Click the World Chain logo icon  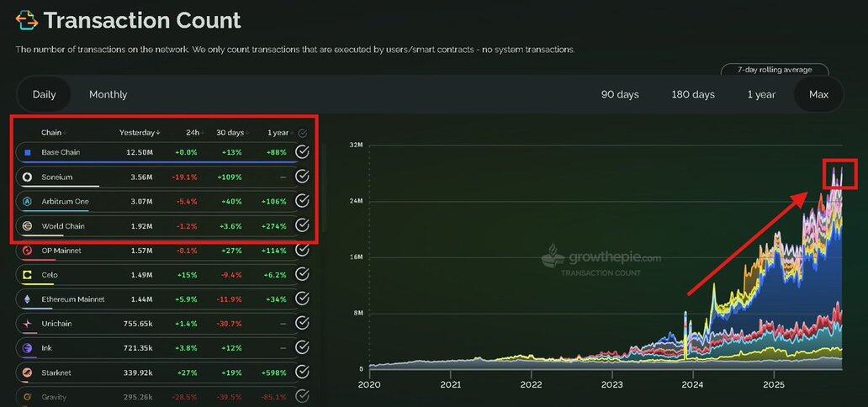pyautogui.click(x=28, y=226)
